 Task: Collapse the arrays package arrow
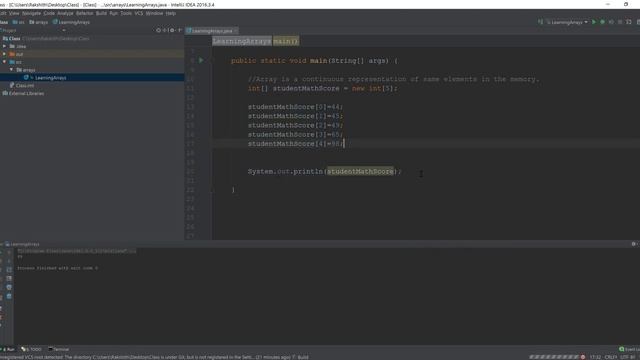[11, 70]
